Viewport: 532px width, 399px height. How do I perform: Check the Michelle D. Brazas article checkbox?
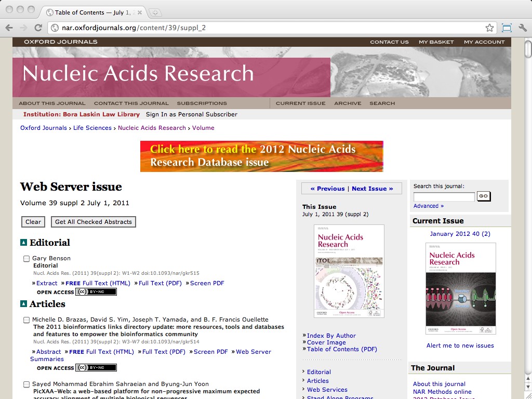pos(26,320)
